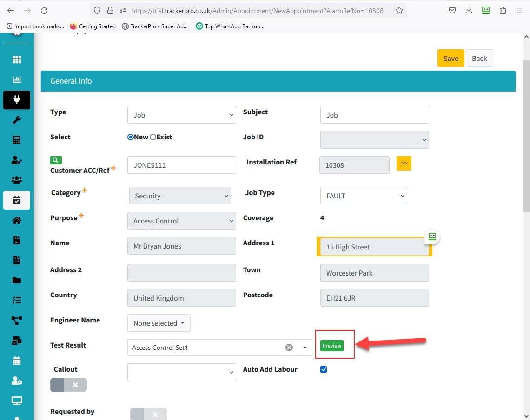Open the Getting Started bookmark

point(93,26)
